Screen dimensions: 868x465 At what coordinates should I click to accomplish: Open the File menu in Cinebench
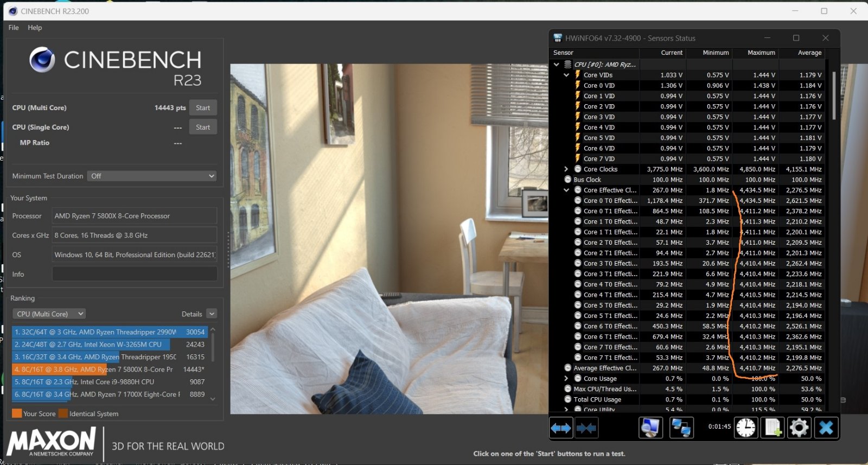tap(14, 28)
